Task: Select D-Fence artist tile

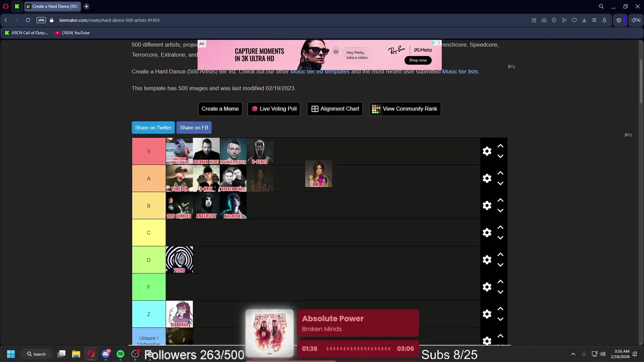Action: 260,151
